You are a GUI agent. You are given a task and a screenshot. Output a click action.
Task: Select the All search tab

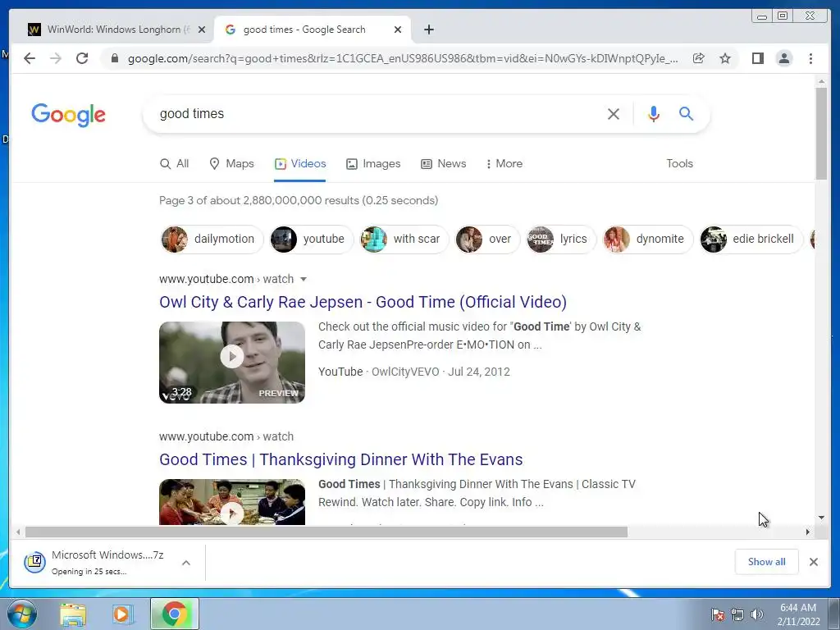175,163
